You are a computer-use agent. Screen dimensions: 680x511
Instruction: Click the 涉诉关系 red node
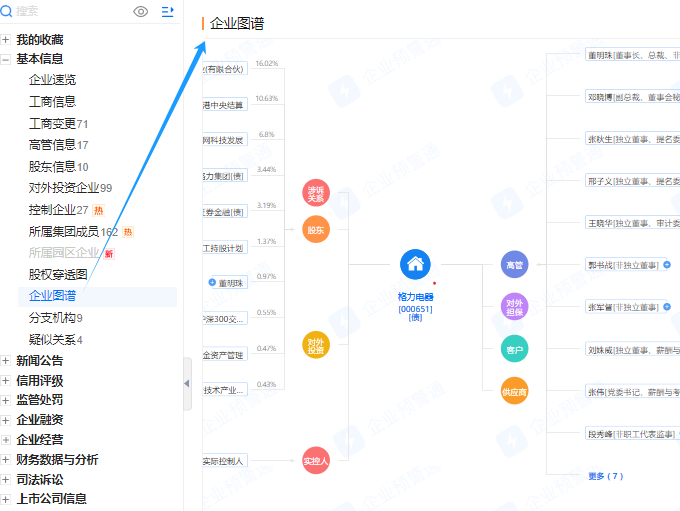(x=316, y=193)
